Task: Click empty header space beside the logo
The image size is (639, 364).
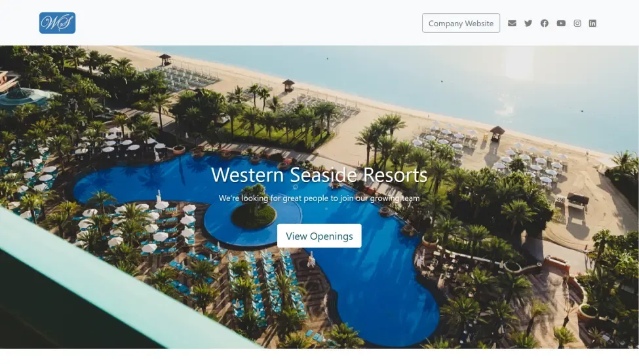Action: 244,23
